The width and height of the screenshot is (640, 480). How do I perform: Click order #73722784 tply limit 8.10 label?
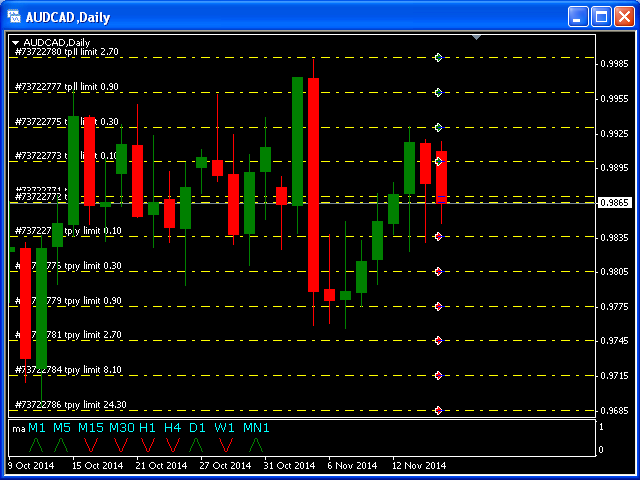(67, 370)
